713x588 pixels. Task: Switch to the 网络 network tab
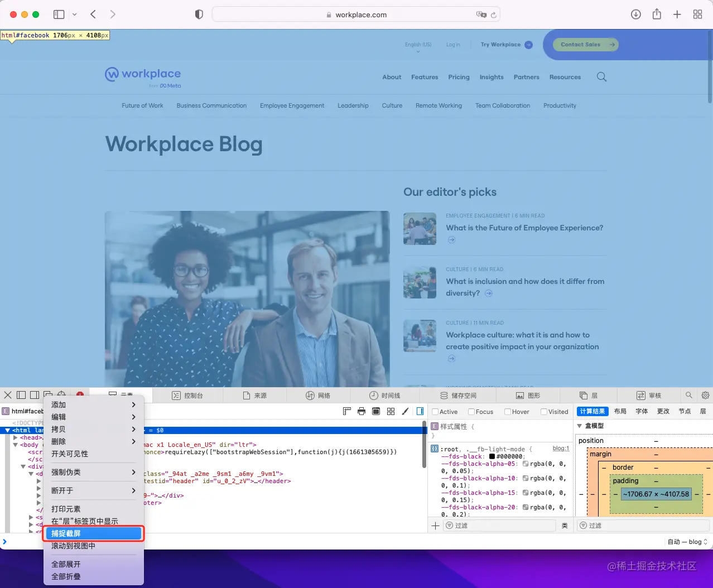318,395
